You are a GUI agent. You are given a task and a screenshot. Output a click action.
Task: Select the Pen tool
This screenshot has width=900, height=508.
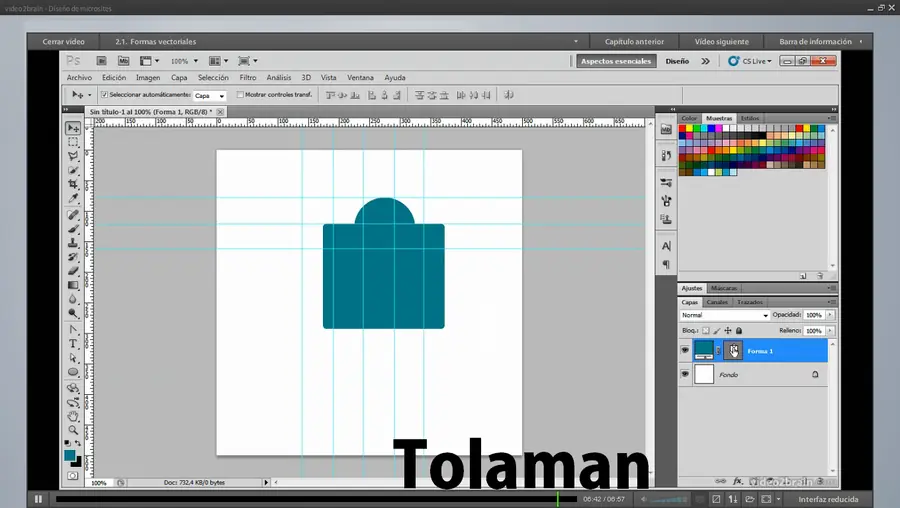coord(73,330)
